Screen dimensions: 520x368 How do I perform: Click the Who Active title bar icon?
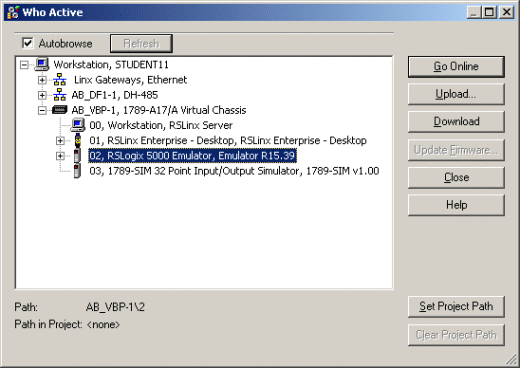pyautogui.click(x=13, y=12)
